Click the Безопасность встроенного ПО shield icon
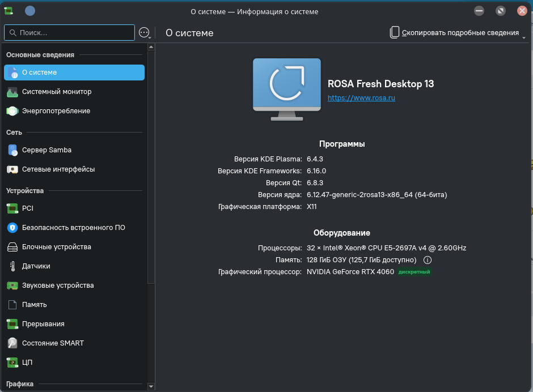 [12, 228]
